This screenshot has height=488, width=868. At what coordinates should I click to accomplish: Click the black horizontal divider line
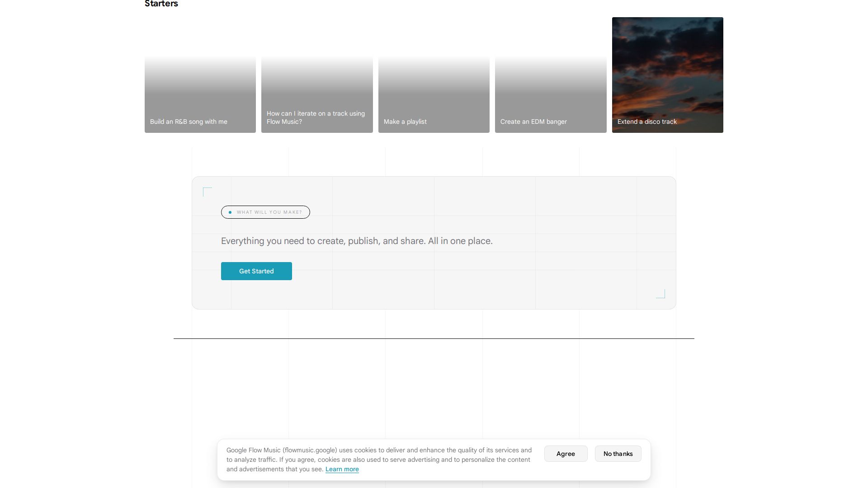[434, 338]
